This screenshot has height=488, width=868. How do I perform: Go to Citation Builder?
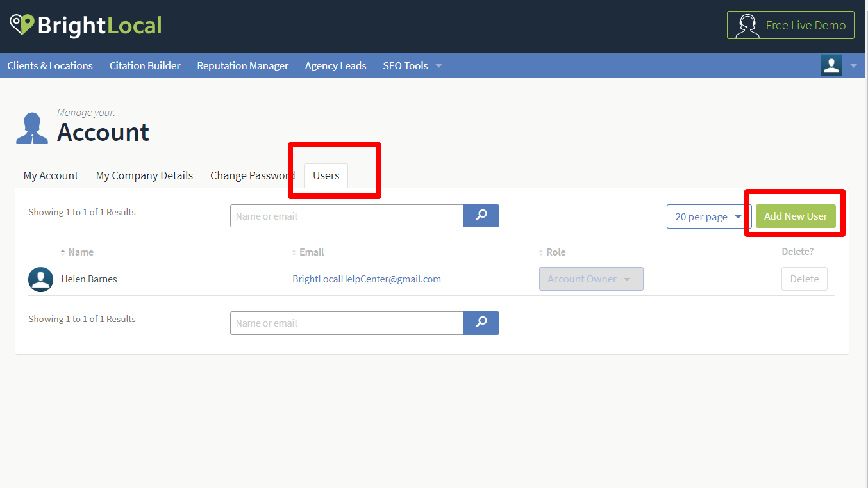tap(145, 65)
